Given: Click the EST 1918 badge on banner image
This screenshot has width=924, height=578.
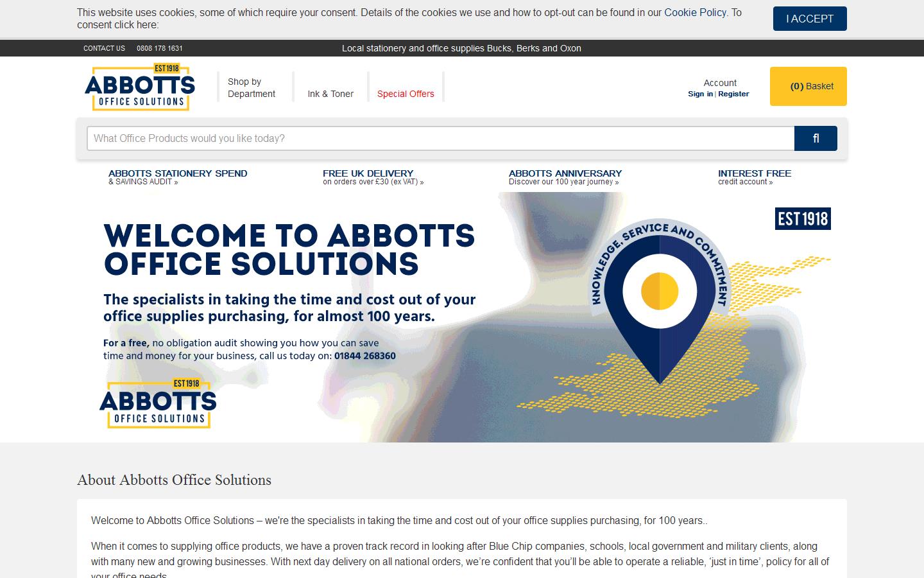Looking at the screenshot, I should [802, 218].
